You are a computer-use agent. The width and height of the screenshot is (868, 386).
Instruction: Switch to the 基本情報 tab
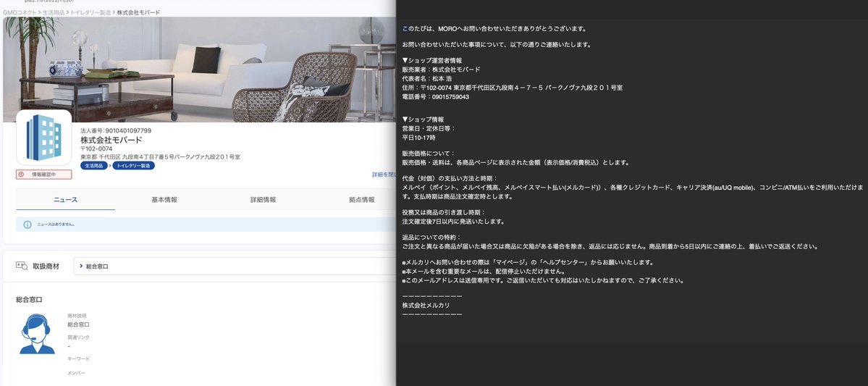coord(164,200)
